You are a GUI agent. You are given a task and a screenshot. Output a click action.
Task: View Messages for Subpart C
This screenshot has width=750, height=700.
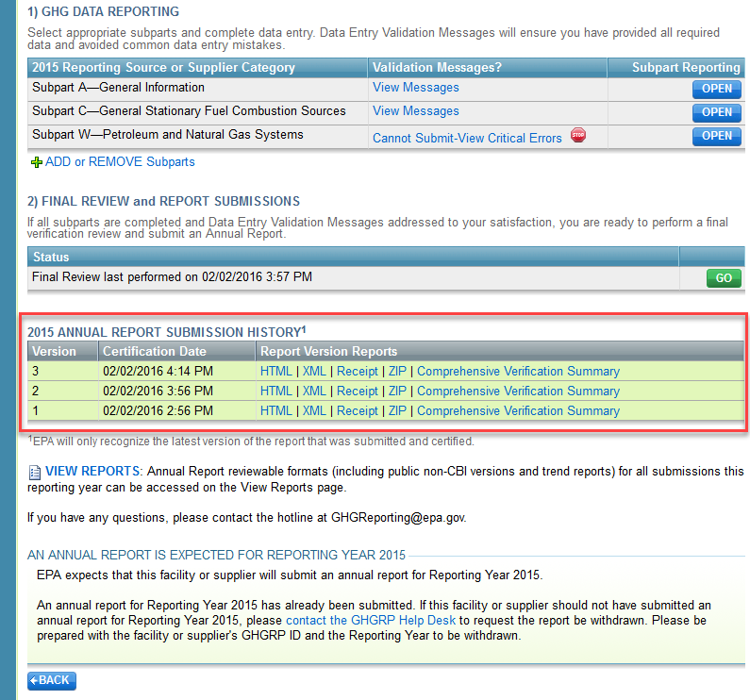(x=415, y=111)
